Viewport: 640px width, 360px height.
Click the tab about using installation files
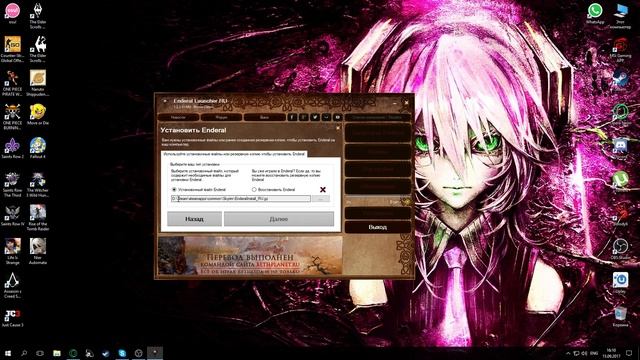(234, 154)
